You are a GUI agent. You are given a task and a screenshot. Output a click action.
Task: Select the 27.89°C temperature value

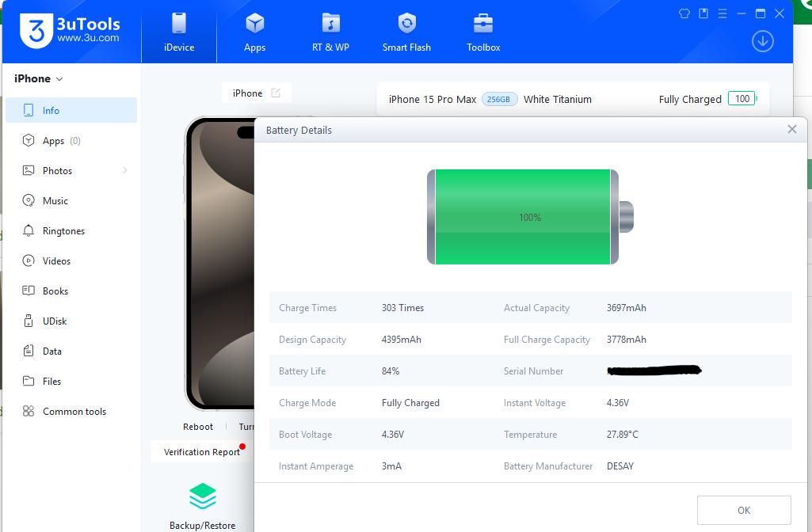pyautogui.click(x=623, y=434)
